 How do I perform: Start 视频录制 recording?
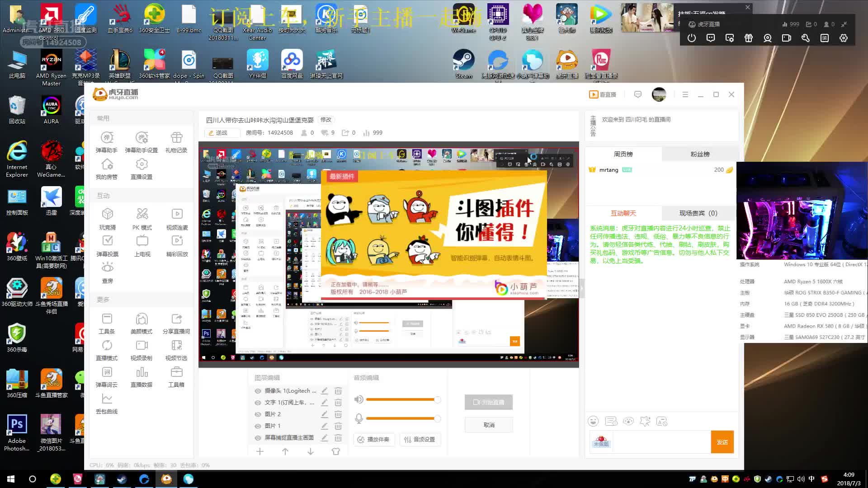click(x=142, y=350)
